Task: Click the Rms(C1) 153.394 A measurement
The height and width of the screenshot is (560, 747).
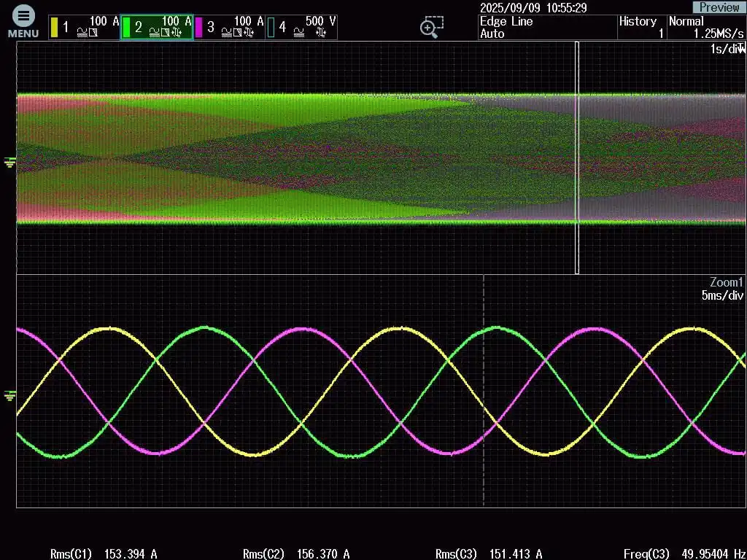Action: pos(104,554)
